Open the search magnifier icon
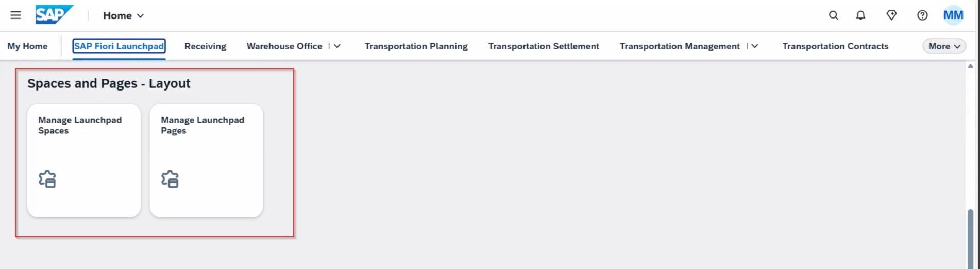Viewport: 980px width, 269px height. (833, 15)
